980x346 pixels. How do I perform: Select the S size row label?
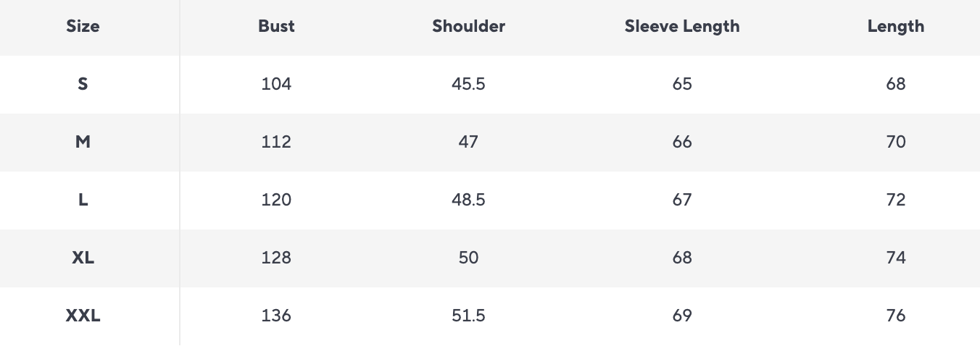click(83, 84)
